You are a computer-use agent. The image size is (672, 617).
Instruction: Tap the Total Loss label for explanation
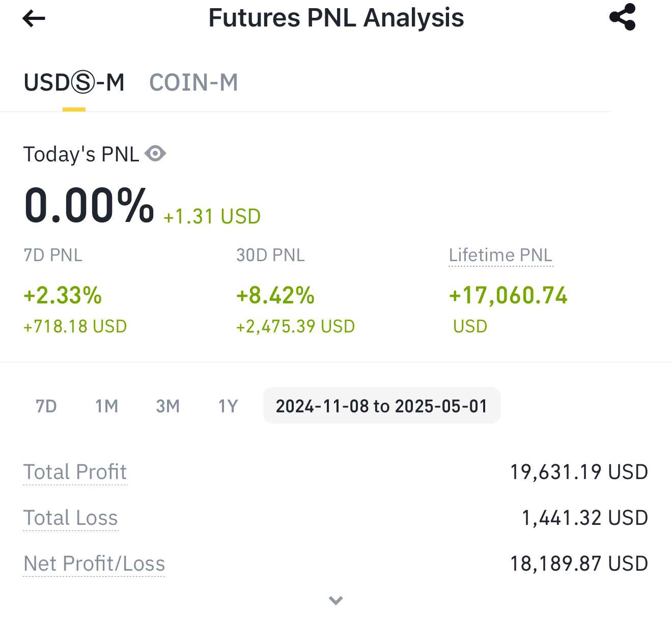71,518
